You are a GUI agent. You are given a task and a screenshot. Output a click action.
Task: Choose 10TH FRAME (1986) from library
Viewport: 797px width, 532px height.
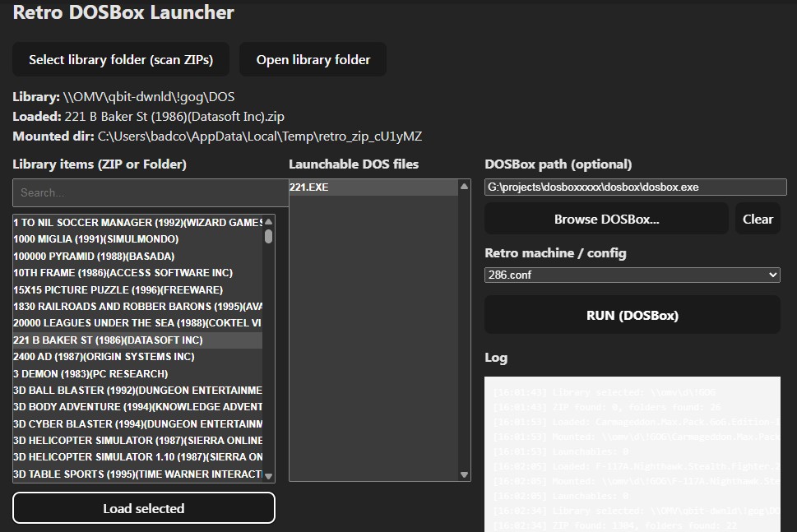(123, 273)
